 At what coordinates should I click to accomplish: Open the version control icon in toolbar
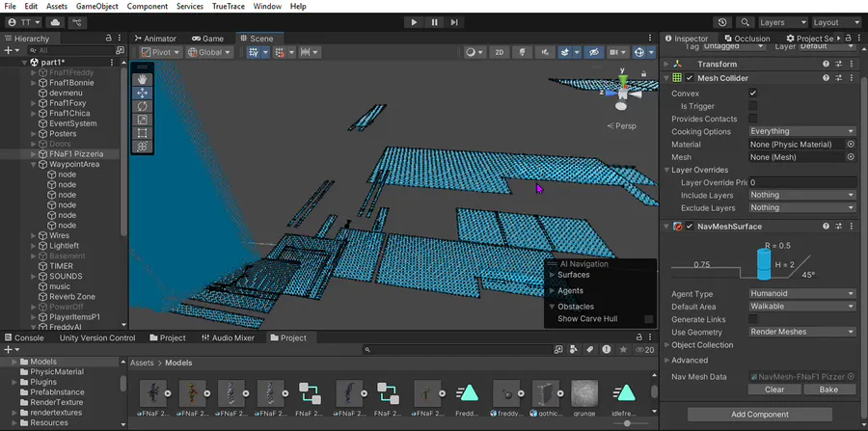(77, 22)
